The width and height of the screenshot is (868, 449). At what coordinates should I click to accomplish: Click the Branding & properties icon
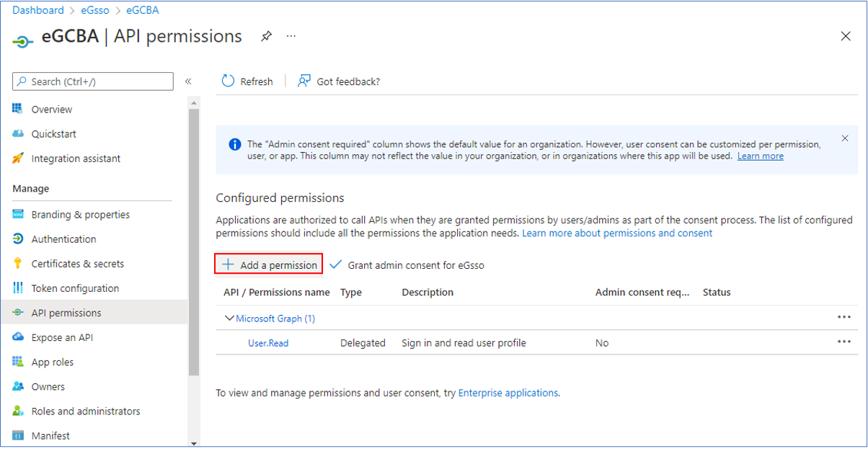(x=18, y=214)
